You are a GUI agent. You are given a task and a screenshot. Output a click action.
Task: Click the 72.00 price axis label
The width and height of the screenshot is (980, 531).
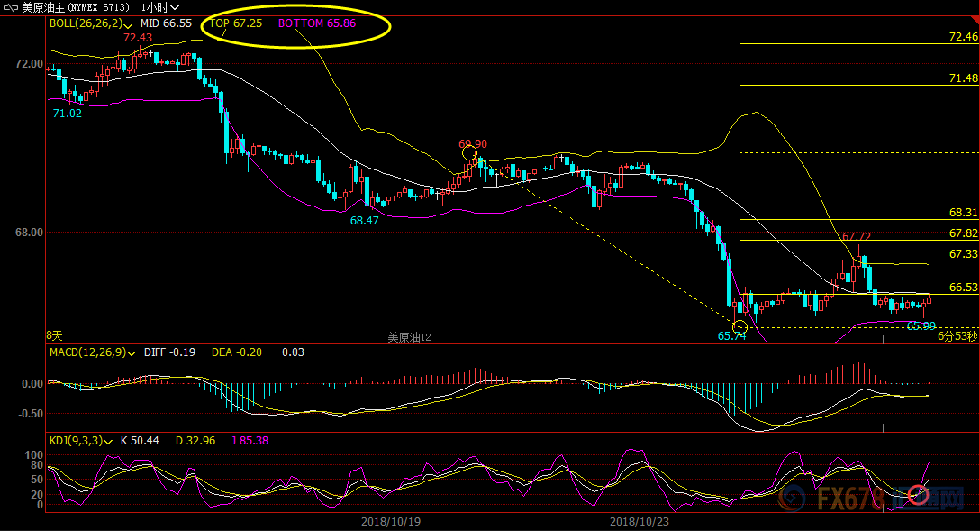coord(29,64)
